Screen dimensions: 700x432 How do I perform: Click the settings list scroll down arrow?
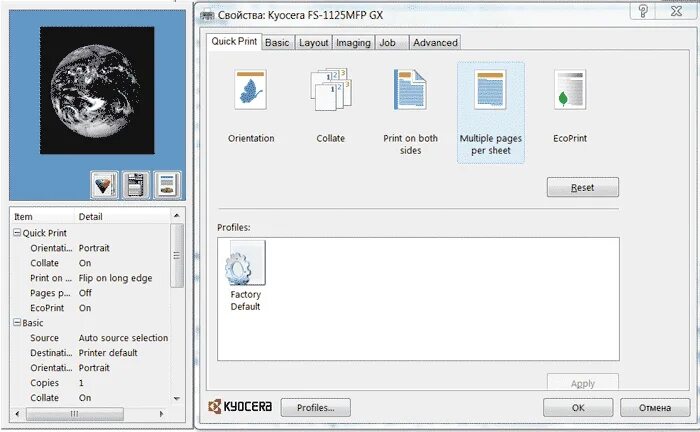tap(177, 399)
